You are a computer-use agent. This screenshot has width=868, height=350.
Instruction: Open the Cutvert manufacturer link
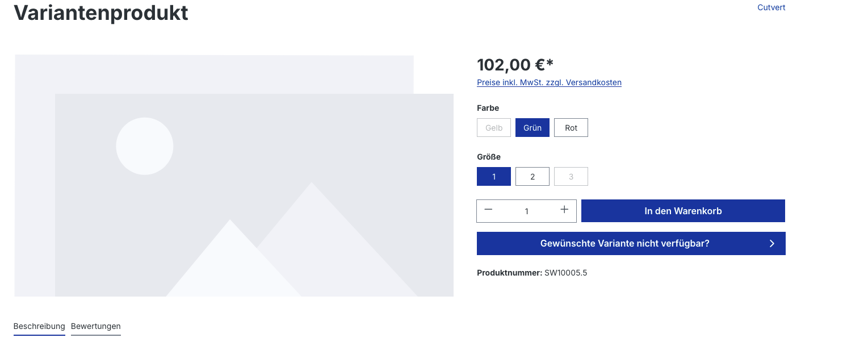coord(771,7)
